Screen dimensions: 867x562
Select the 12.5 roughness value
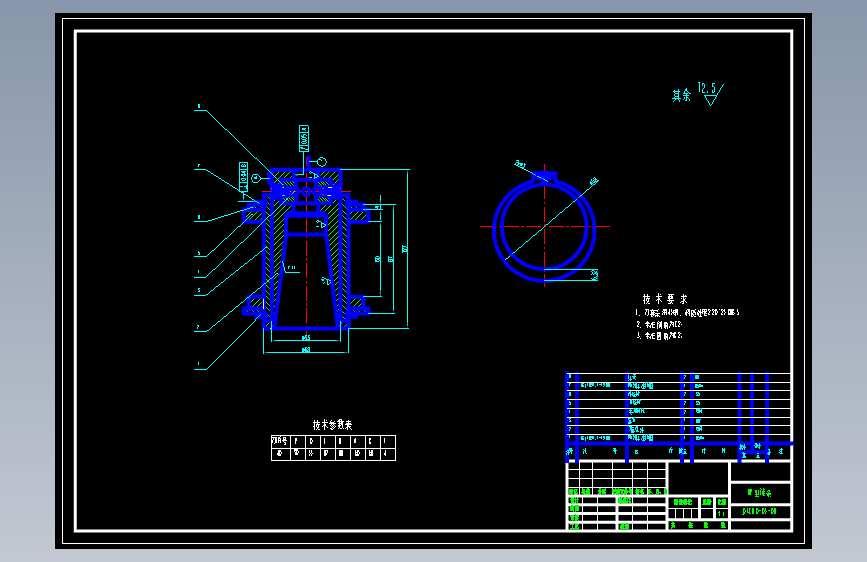coord(707,88)
